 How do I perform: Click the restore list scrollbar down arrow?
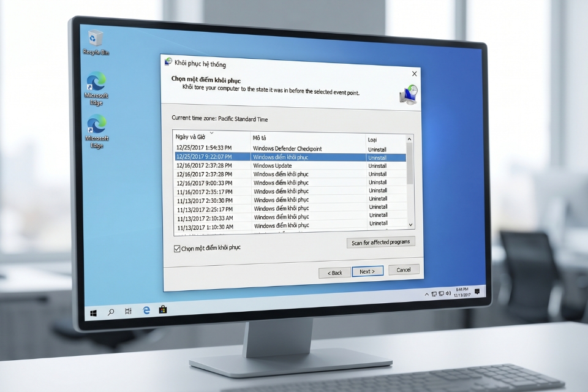pyautogui.click(x=410, y=224)
